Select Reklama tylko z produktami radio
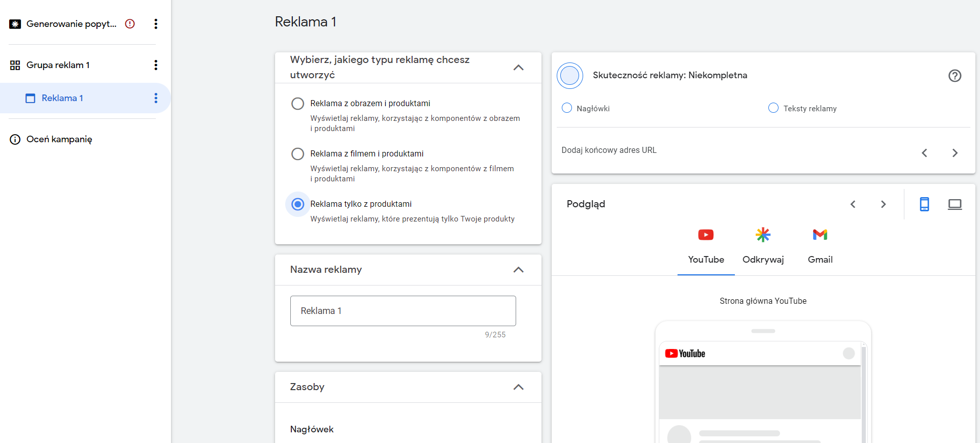Image resolution: width=980 pixels, height=443 pixels. [297, 204]
